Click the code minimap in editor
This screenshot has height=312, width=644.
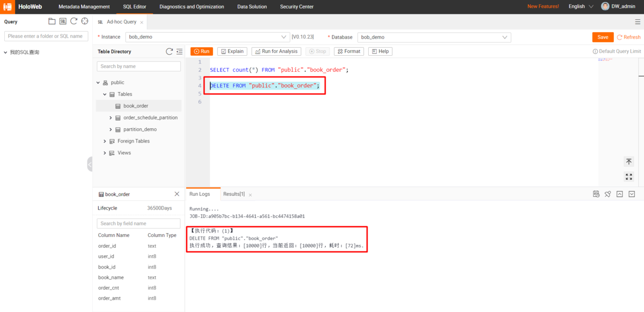[605, 60]
